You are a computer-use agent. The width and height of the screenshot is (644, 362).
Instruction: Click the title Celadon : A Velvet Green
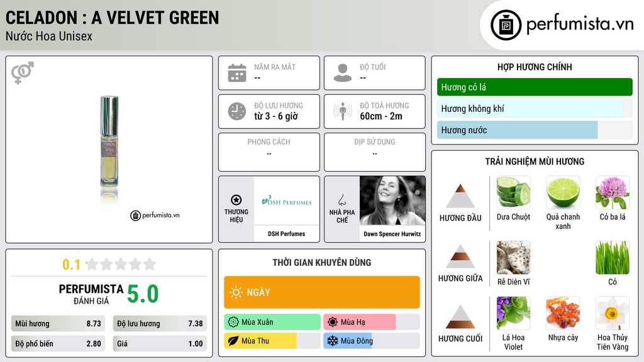[x=112, y=18]
